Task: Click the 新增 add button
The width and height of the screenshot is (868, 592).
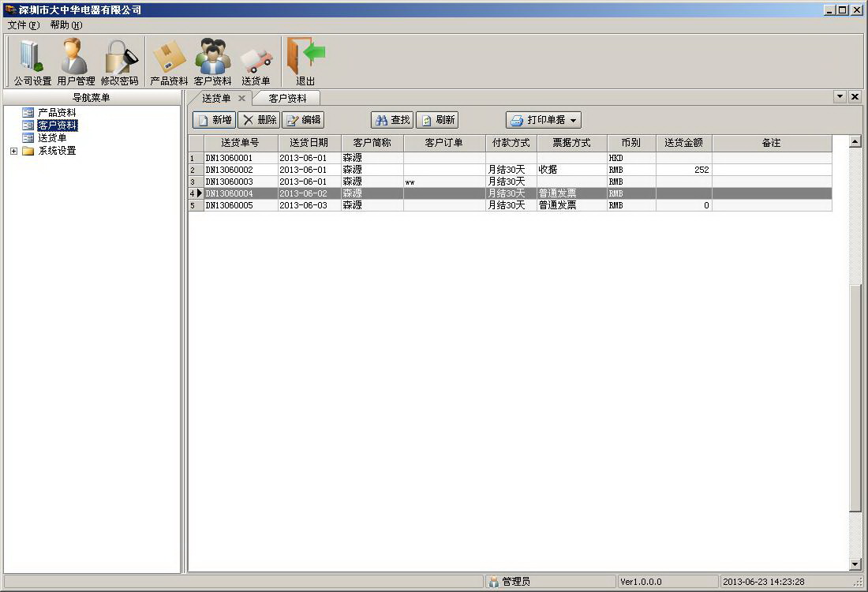Action: click(214, 120)
